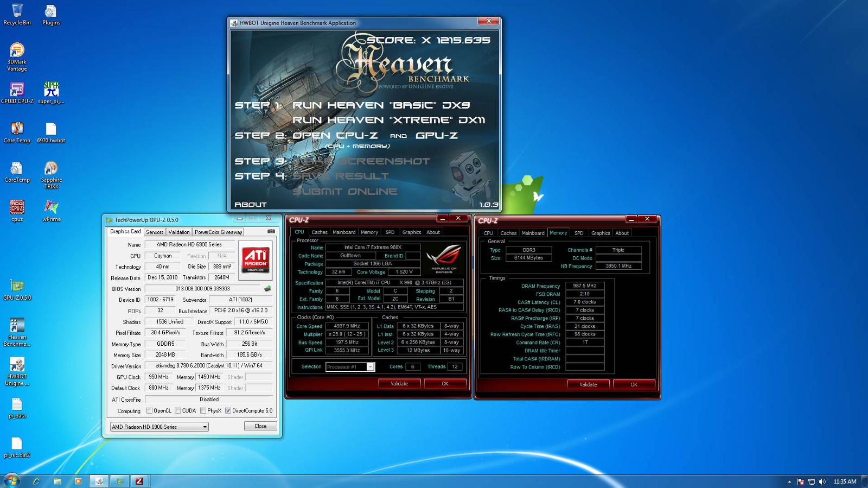Screen dimensions: 868x488
Task: Click RUN HEAVEN "BASIC" DX9 step
Action: (381, 105)
